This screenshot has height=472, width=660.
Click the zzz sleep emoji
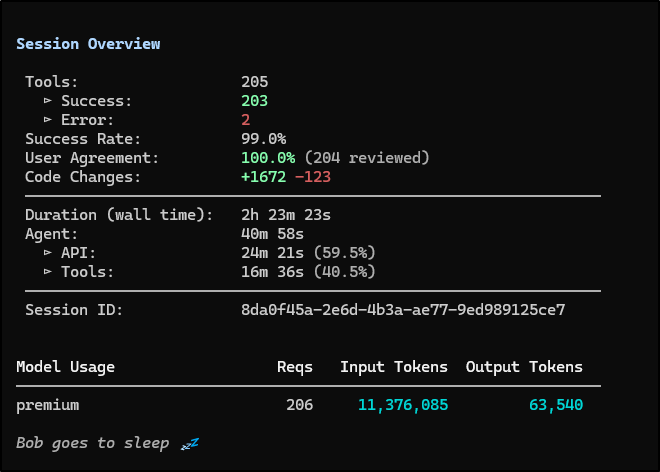point(190,444)
